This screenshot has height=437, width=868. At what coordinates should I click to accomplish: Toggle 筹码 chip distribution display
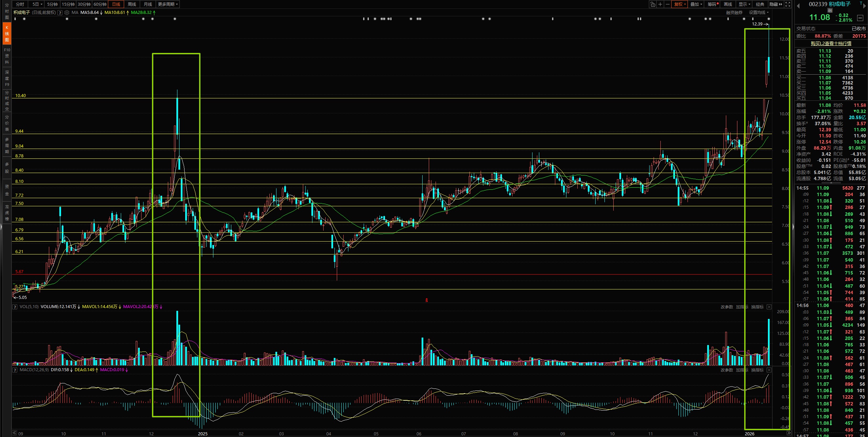(x=712, y=4)
